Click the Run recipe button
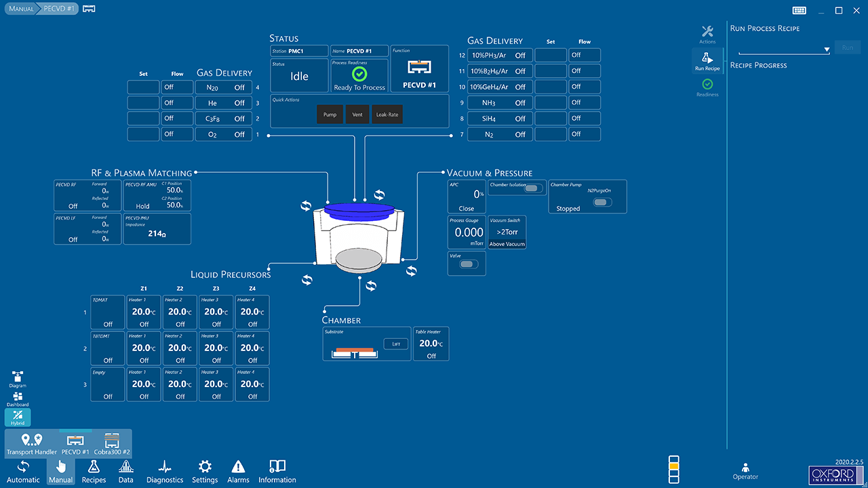The height and width of the screenshot is (488, 868). point(848,48)
